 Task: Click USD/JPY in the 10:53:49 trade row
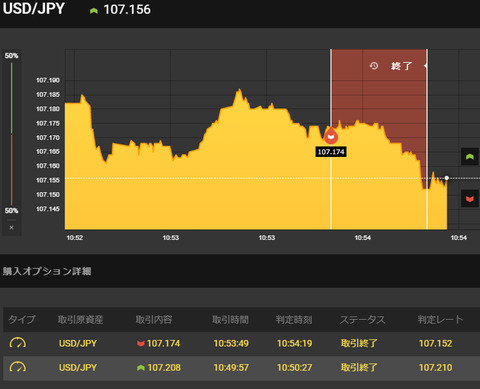(78, 343)
